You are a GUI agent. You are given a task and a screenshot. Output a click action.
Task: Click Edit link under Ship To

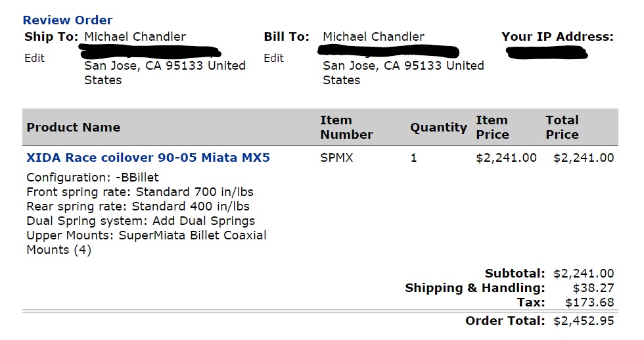(34, 58)
